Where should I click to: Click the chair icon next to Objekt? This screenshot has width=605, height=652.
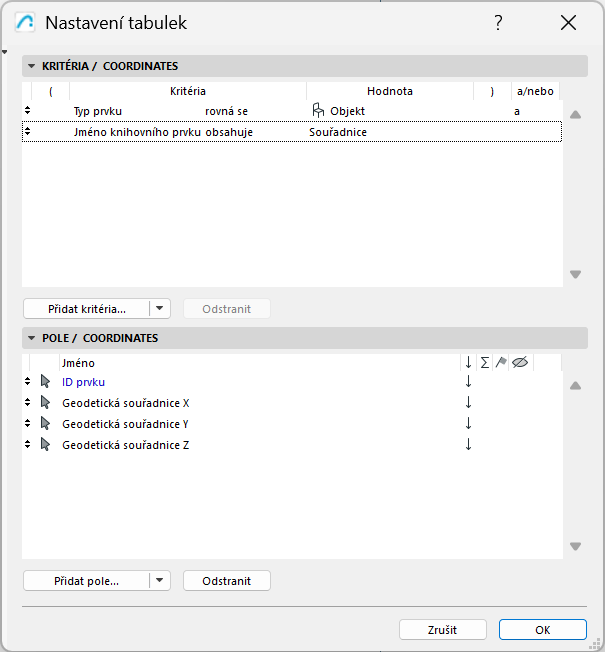(x=318, y=111)
